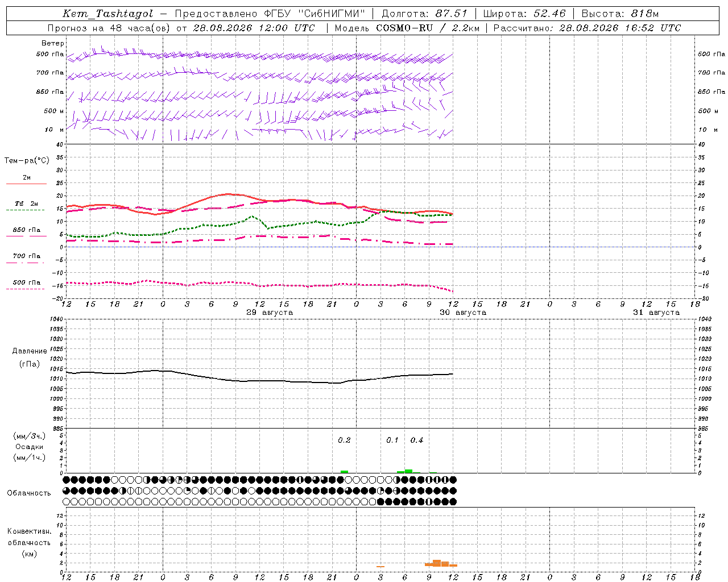The height and width of the screenshot is (582, 728).
Task: Click the 29 августа date label
Action: [270, 313]
